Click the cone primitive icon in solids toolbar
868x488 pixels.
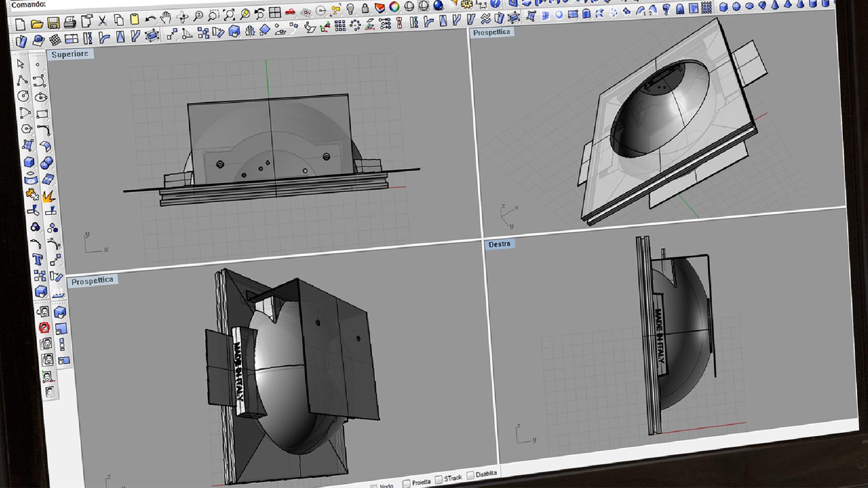[x=775, y=5]
